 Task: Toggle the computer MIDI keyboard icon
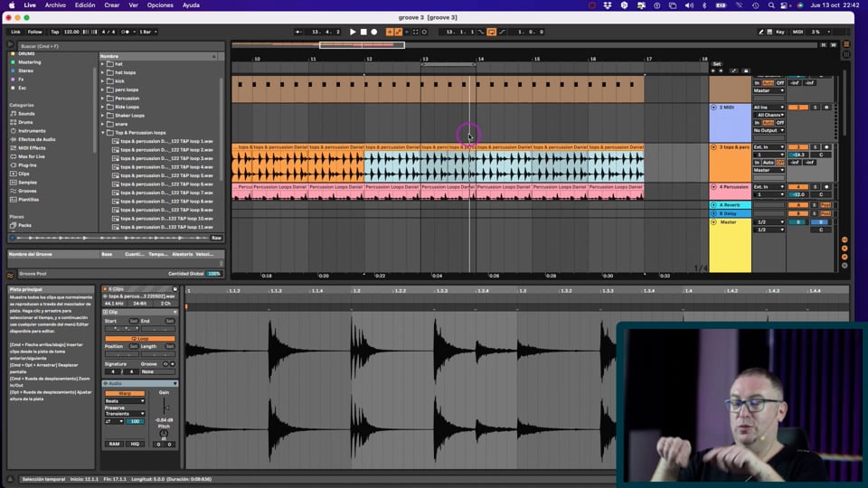[769, 33]
